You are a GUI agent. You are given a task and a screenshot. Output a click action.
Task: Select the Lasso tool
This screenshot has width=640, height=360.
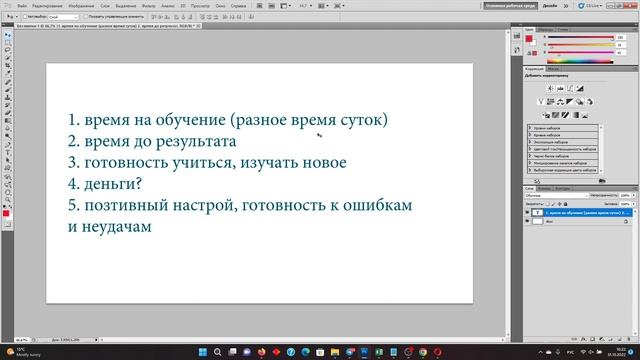7,51
